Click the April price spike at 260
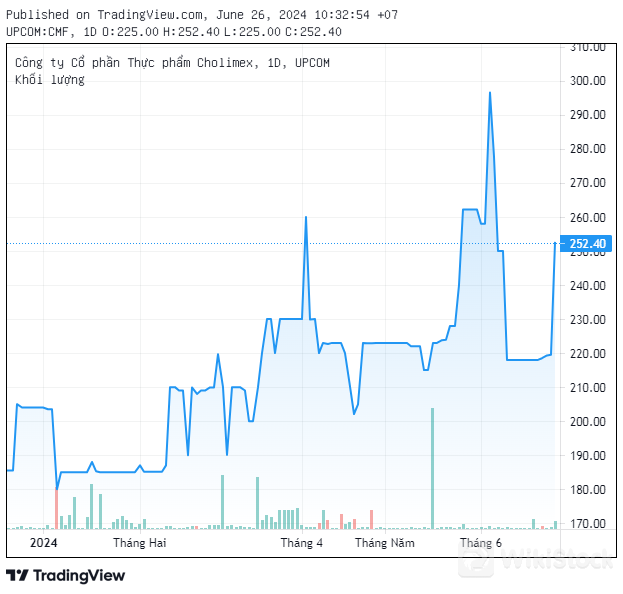Viewport: 623px width, 594px height. click(305, 217)
